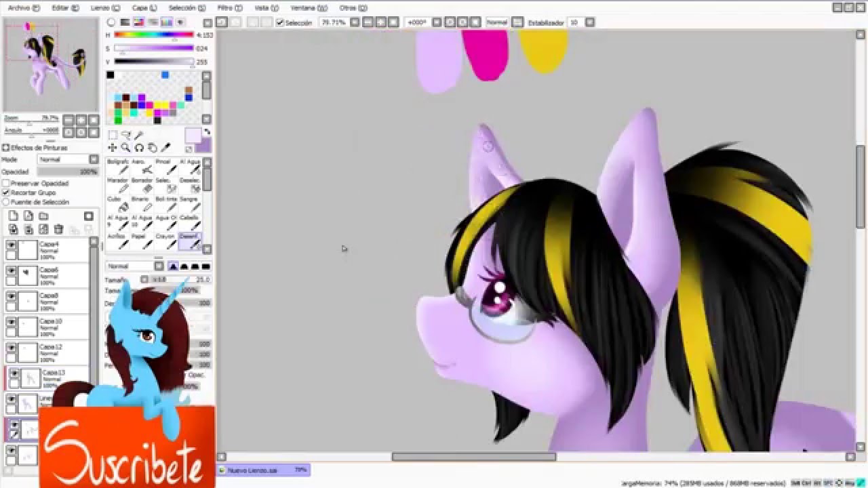Choose the Cubo bucket fill tool
This screenshot has width=868, height=488.
coord(123,204)
